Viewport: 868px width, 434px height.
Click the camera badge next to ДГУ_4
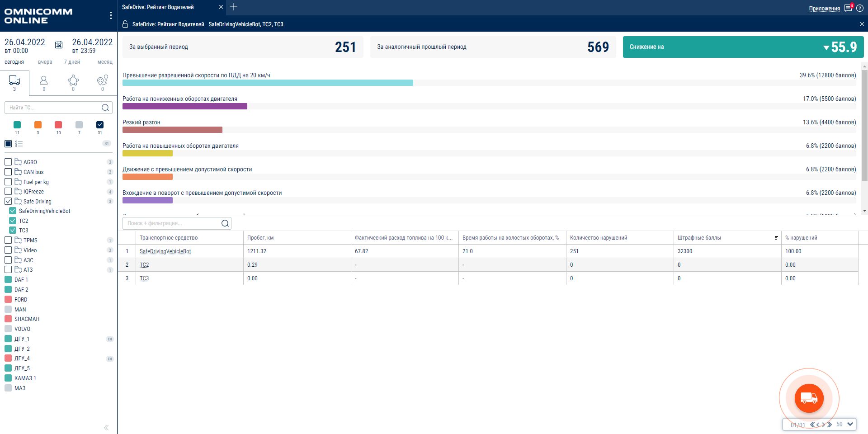[x=109, y=359]
